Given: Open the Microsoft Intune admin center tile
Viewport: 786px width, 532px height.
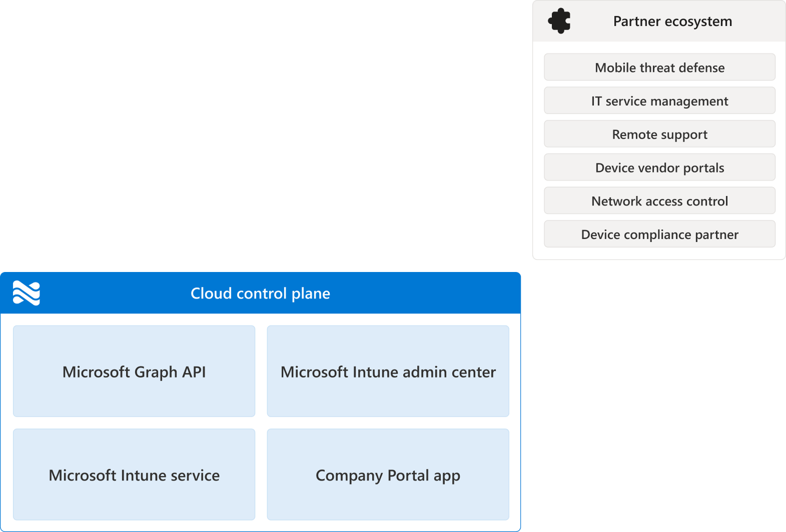Looking at the screenshot, I should [388, 371].
